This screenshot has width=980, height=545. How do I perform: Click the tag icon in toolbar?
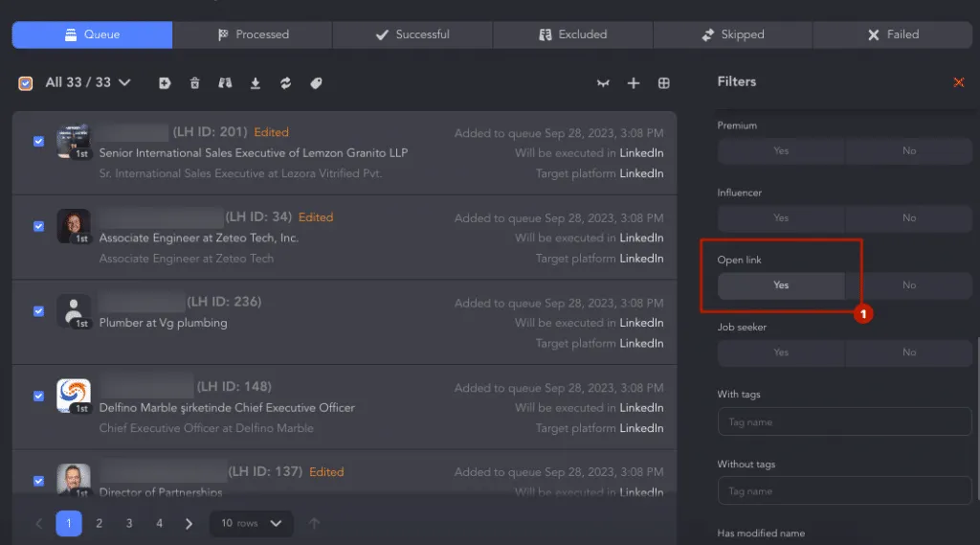click(x=316, y=83)
